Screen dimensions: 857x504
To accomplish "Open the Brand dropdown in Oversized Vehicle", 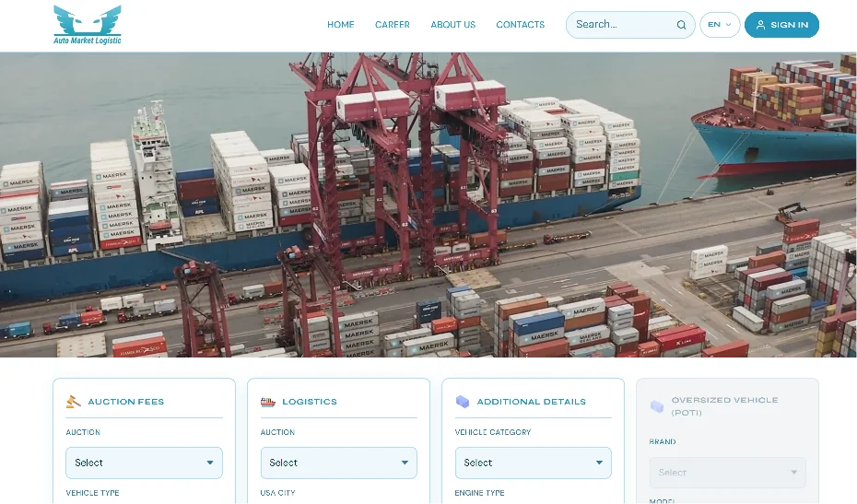I will 727,473.
